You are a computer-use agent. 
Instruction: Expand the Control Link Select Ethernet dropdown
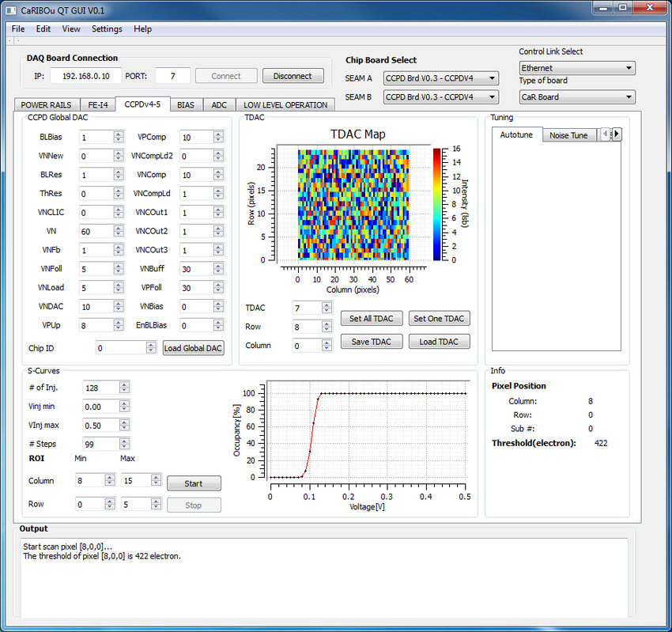click(577, 68)
